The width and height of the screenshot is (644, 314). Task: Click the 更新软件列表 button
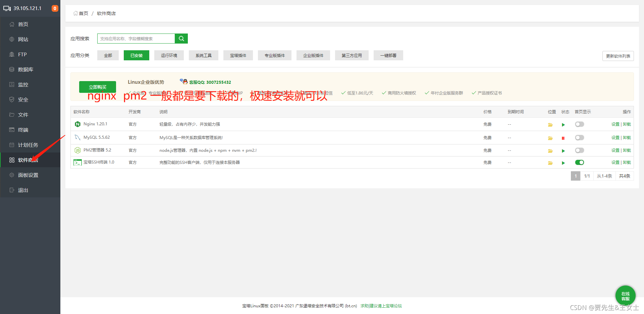[618, 56]
